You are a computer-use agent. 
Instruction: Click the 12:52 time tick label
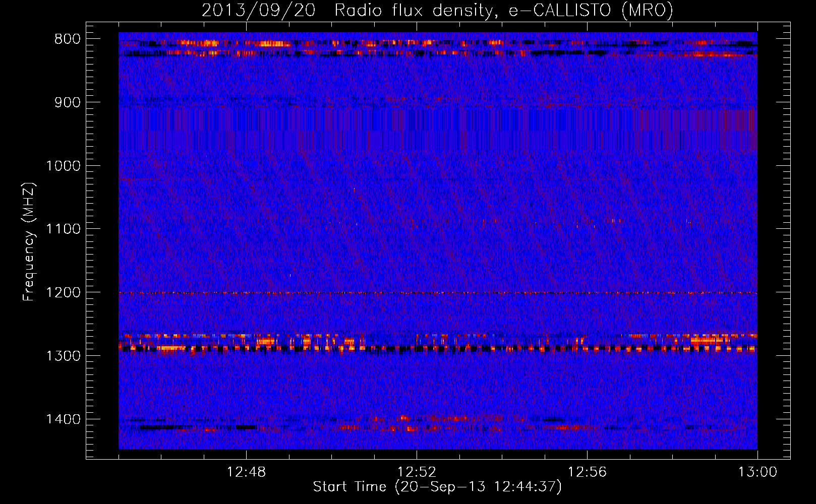click(x=417, y=472)
